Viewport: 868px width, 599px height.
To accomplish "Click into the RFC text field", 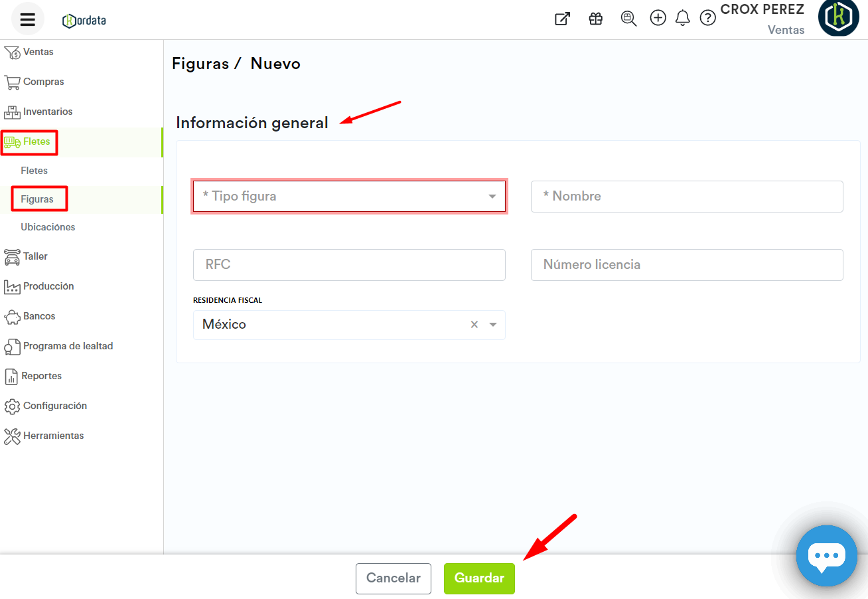I will tap(349, 265).
